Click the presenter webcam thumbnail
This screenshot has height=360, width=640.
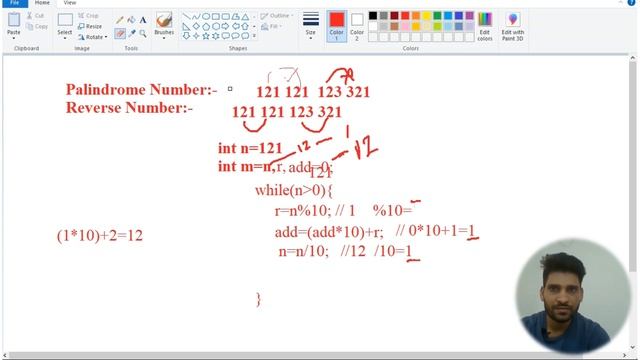(573, 296)
